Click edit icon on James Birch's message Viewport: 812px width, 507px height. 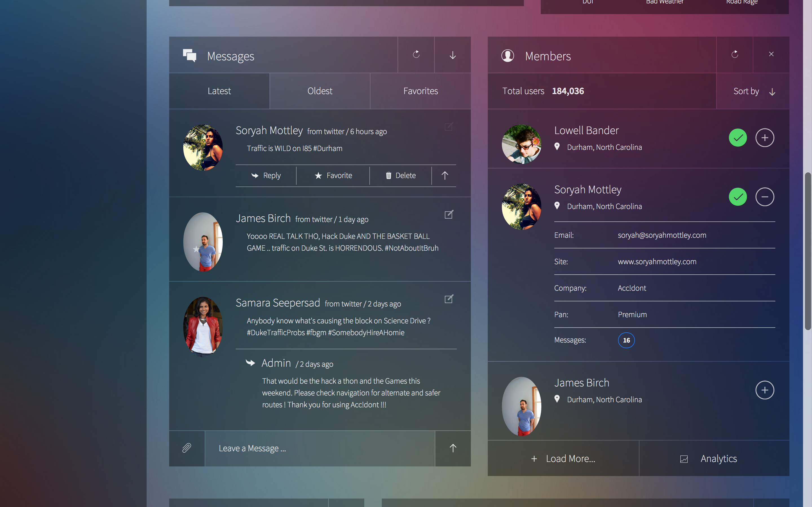click(x=449, y=215)
